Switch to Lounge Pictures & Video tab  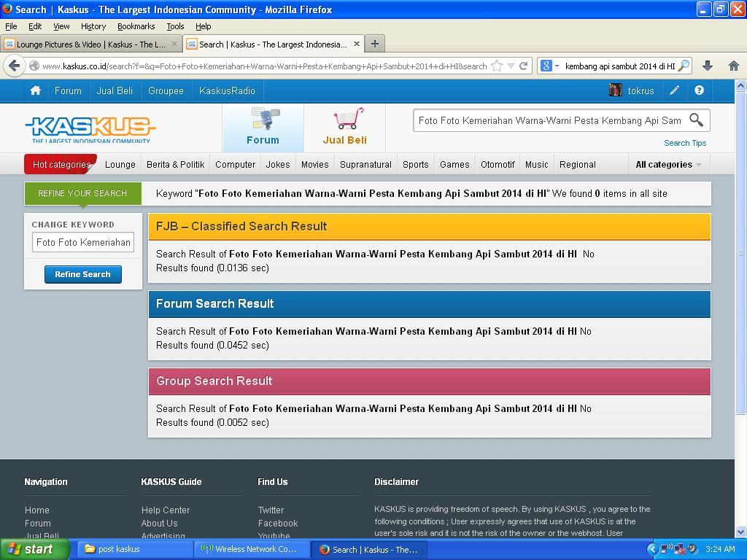coord(91,44)
